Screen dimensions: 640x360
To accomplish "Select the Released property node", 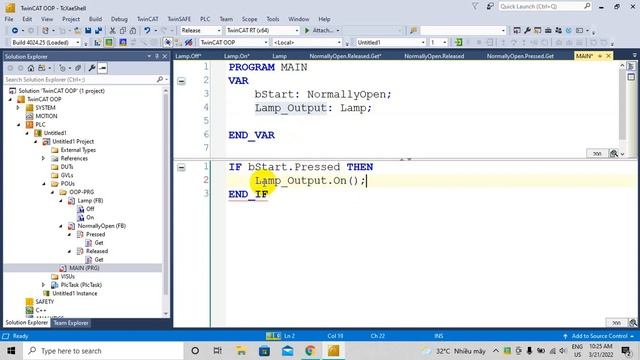I will [x=97, y=251].
